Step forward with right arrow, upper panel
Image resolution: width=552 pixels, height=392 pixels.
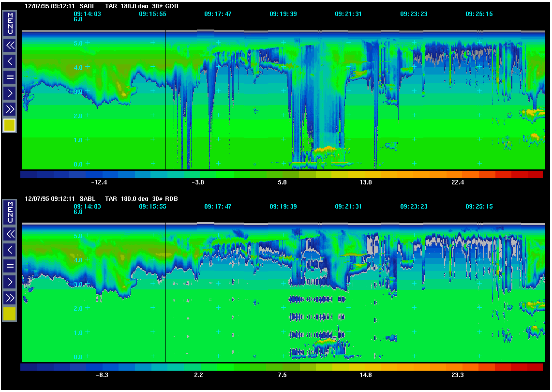point(10,92)
